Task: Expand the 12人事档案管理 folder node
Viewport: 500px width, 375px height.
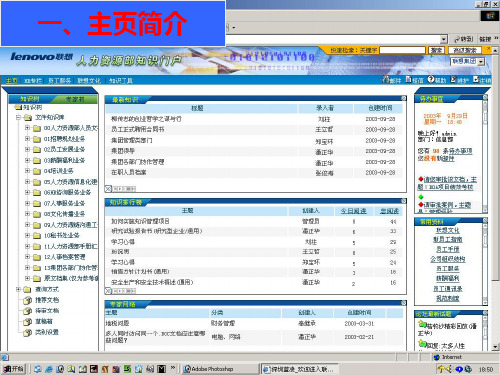Action: pos(27,257)
